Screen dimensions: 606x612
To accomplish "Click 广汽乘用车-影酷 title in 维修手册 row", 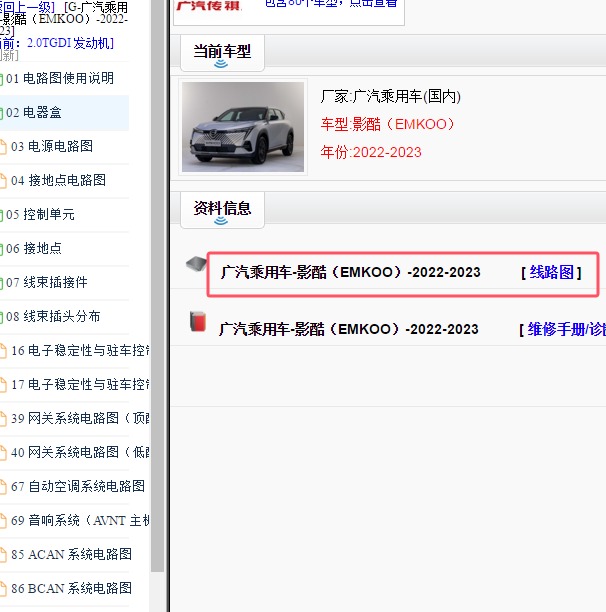I will [349, 329].
